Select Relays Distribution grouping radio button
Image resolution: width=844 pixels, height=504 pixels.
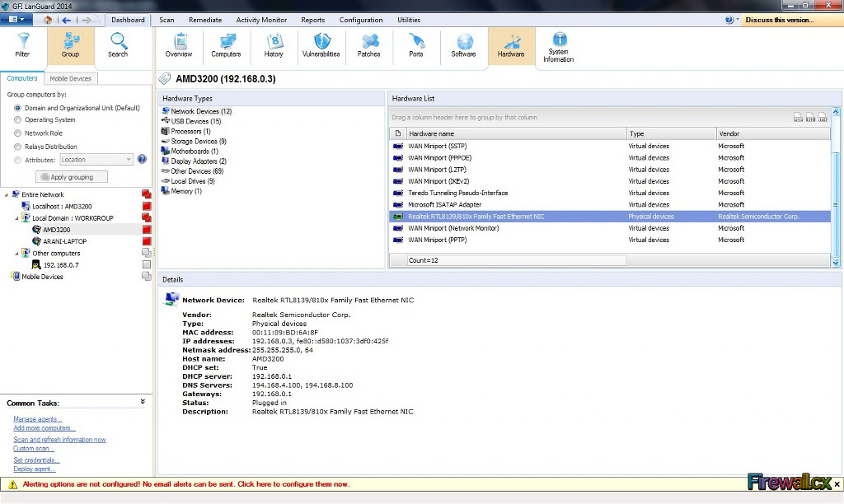18,147
